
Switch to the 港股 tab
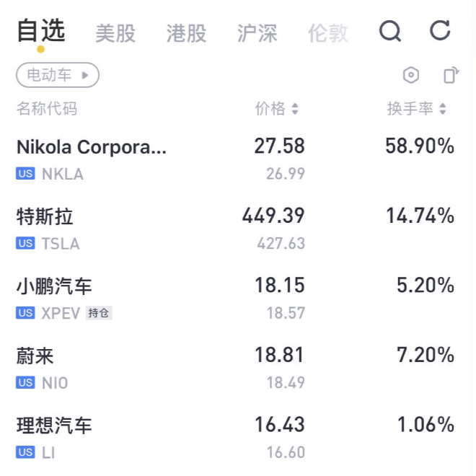point(186,33)
